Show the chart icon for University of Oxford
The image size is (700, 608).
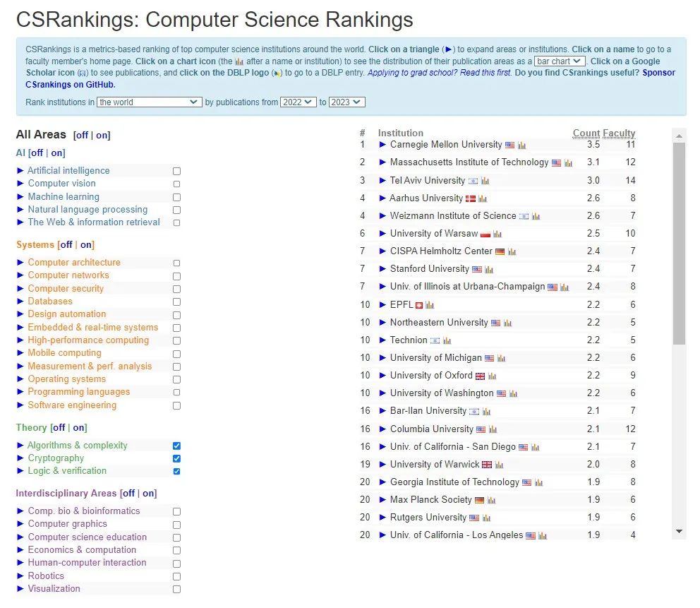[493, 376]
